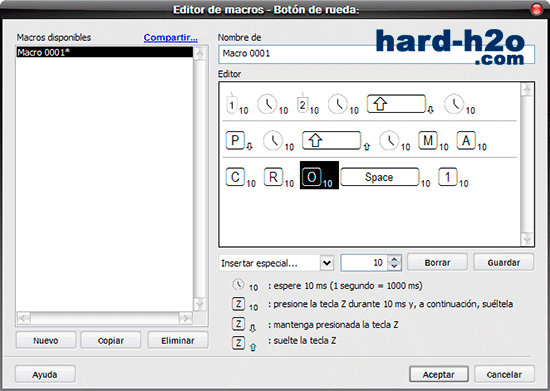Click the macro name field Macro 0001
Image resolution: width=550 pixels, height=391 pixels.
pyautogui.click(x=376, y=54)
